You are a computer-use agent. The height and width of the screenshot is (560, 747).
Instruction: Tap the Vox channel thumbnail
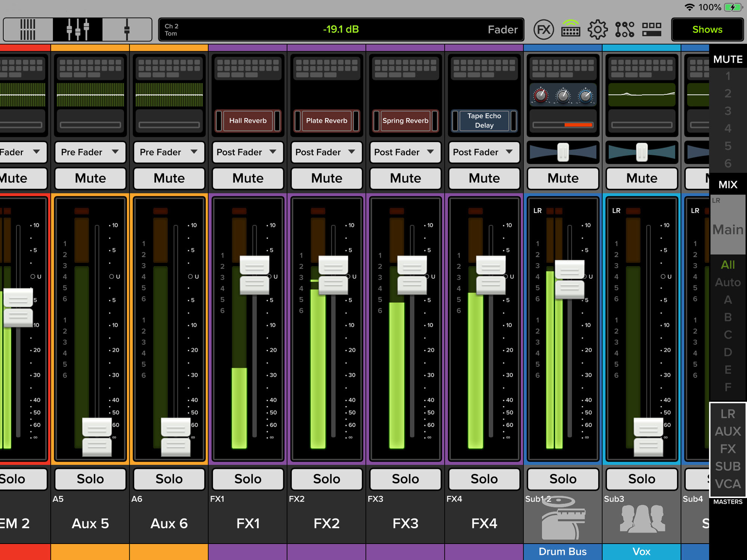pos(641,519)
